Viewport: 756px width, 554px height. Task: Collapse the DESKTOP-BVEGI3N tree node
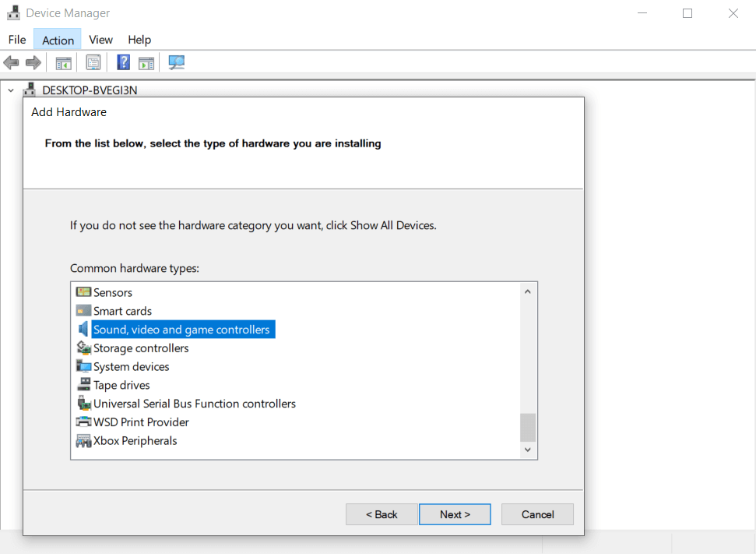tap(11, 90)
